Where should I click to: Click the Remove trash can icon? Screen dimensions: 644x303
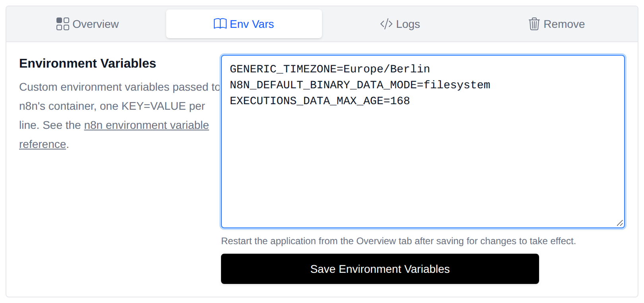(534, 24)
